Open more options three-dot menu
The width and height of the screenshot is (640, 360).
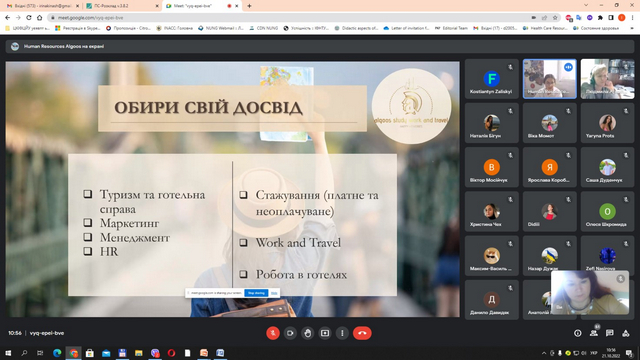[x=342, y=333]
